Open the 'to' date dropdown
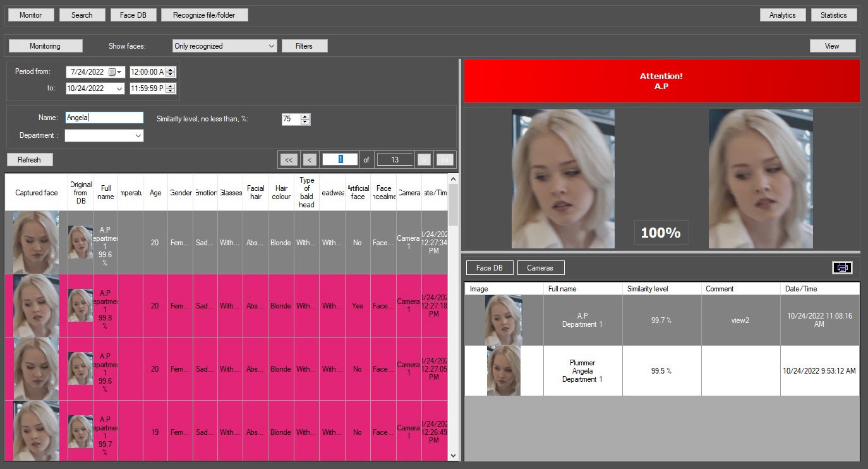868x469 pixels. coord(119,89)
